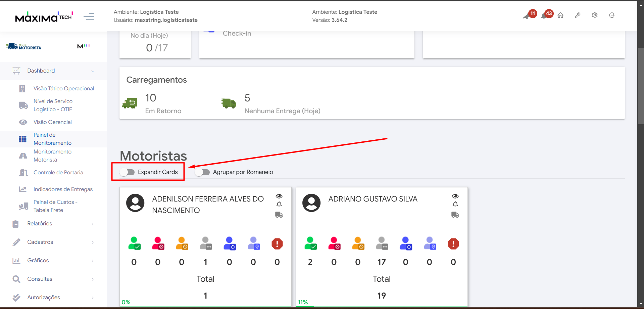Click the hamburger menu icon in header

click(89, 16)
